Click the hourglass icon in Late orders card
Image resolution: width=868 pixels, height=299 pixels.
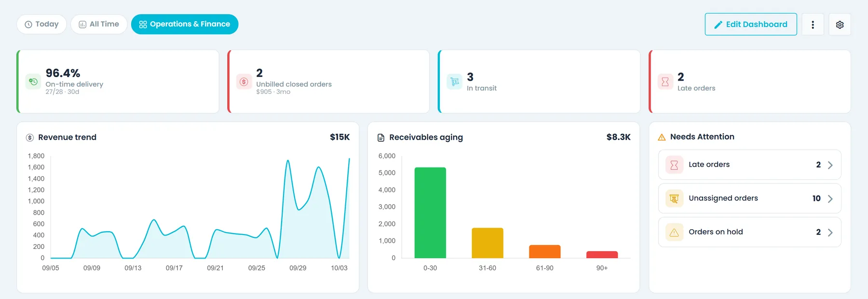pos(665,81)
